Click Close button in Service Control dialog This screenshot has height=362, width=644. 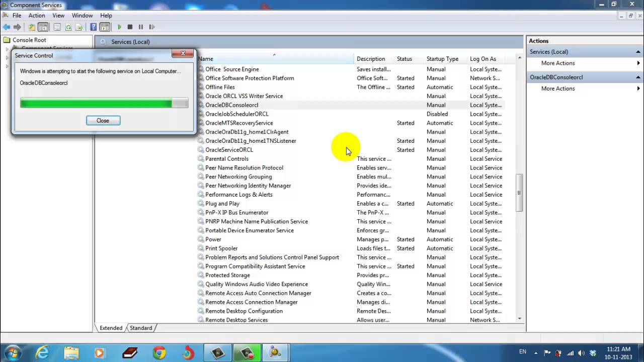coord(103,121)
